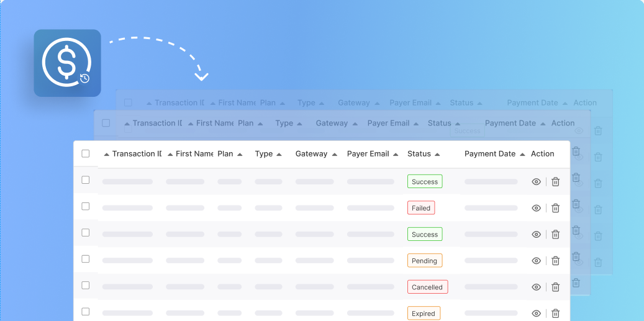This screenshot has height=321, width=644.
Task: Click the dollar payment history app icon
Action: [67, 63]
